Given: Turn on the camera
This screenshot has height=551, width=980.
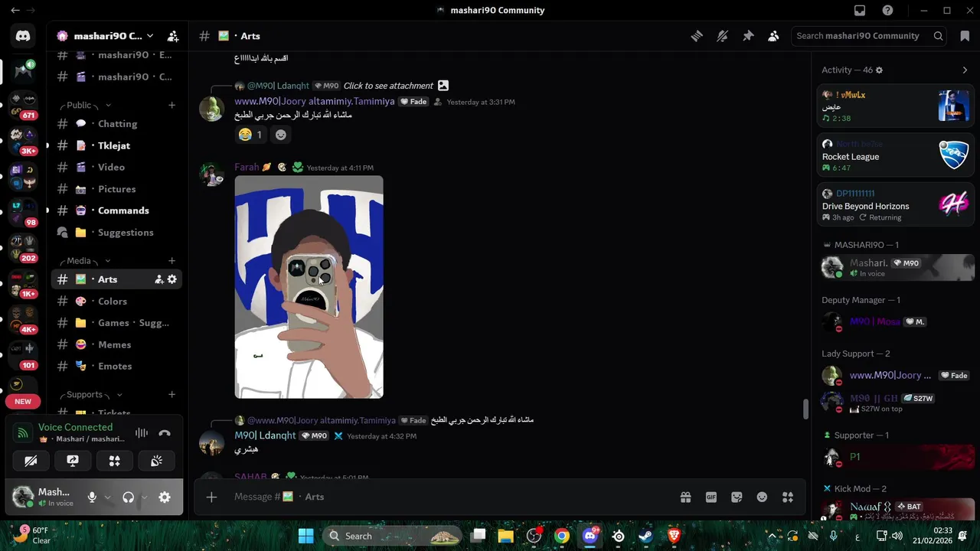Looking at the screenshot, I should point(31,461).
